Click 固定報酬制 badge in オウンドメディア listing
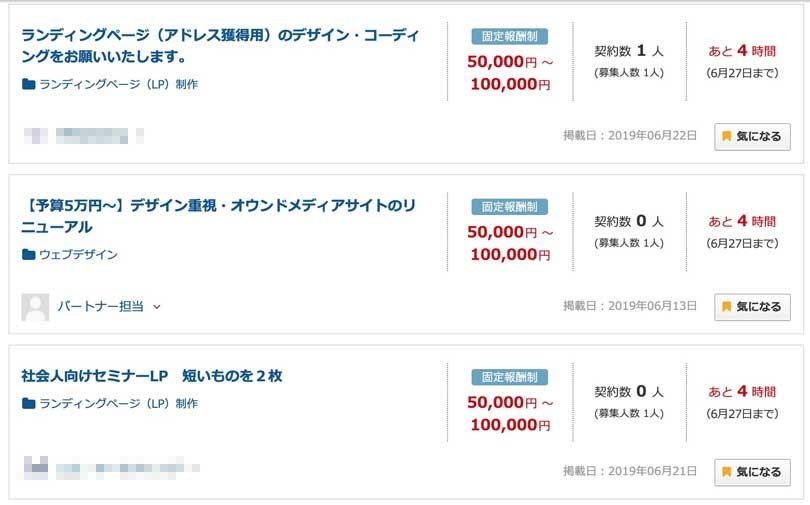Screen dimensions: 810x505 pos(510,207)
